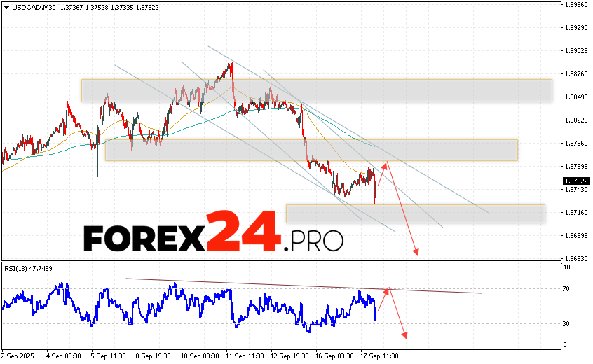Viewport: 593px width, 364px height.
Task: Click the current price tag 1.37522
Action: [575, 181]
